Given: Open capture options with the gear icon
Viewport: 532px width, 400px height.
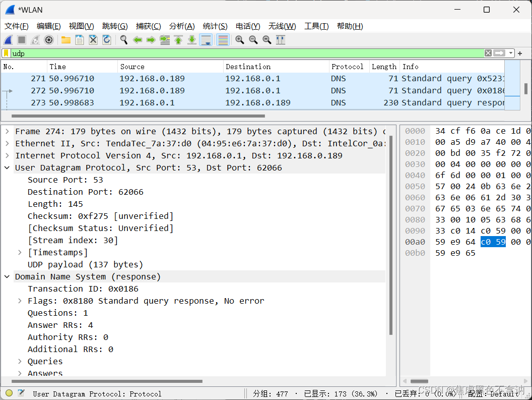Looking at the screenshot, I should (49, 40).
